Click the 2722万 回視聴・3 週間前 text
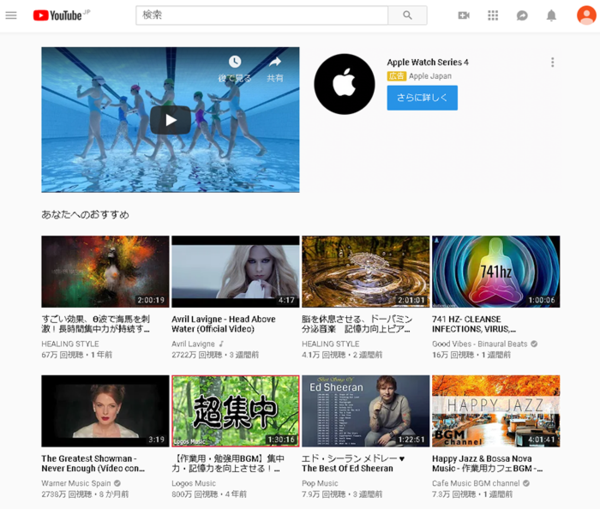600x509 pixels. [215, 355]
